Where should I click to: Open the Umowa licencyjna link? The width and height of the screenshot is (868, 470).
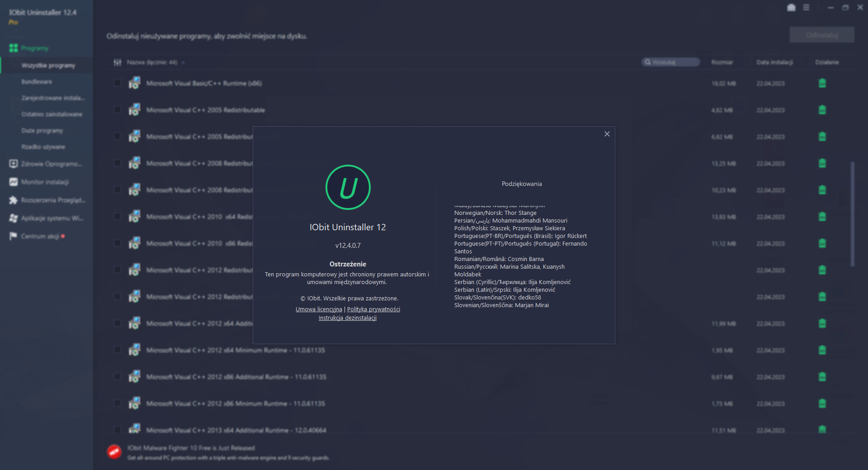(319, 309)
